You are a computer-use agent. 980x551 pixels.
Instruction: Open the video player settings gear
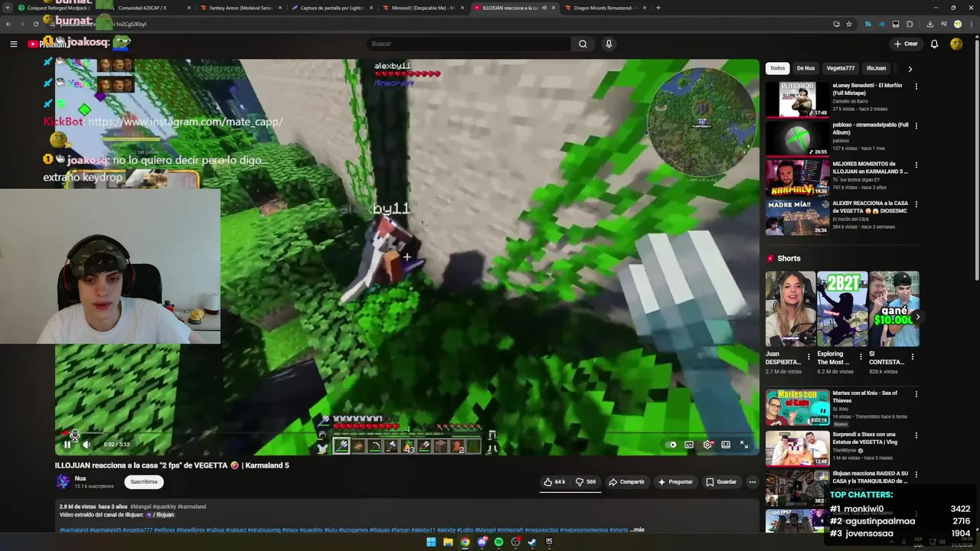(x=707, y=445)
